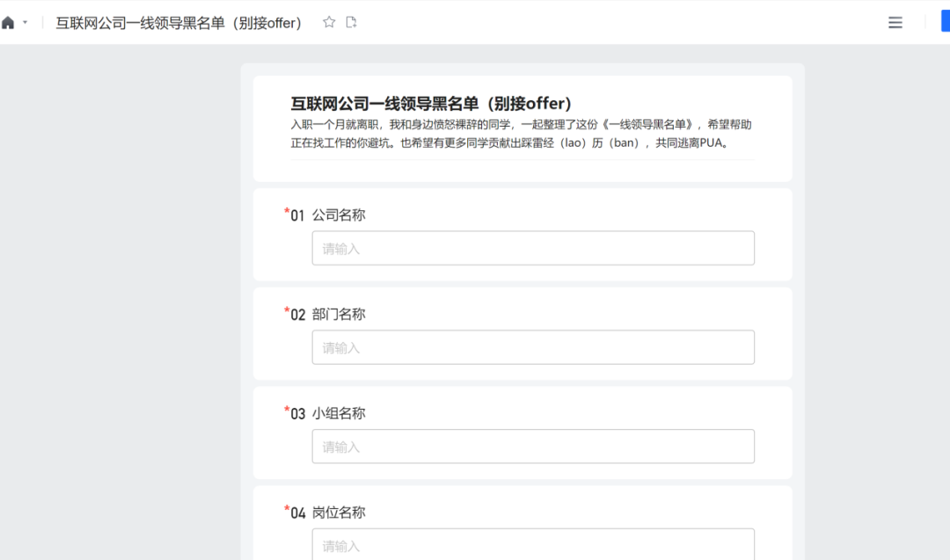Click the document title in the top bar
950x560 pixels.
(179, 23)
